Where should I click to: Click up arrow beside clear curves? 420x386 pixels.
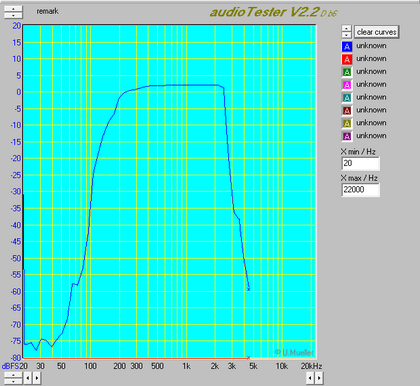pyautogui.click(x=347, y=29)
